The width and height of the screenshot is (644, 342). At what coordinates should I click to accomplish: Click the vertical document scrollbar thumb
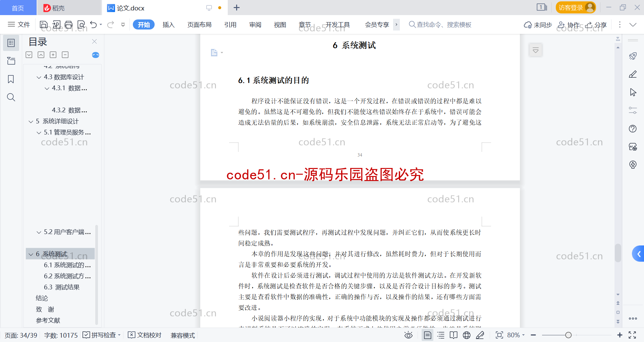pos(618,253)
